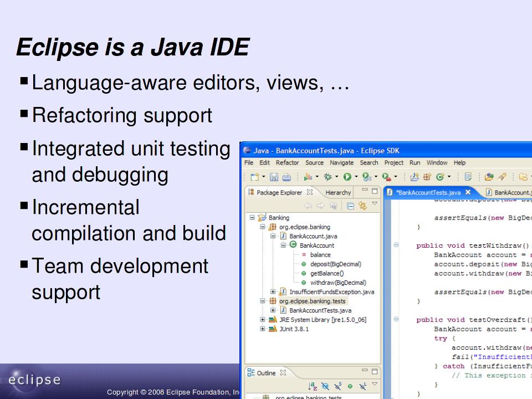Fold the testWithdraw method in editor
This screenshot has height=399, width=532.
(x=396, y=245)
